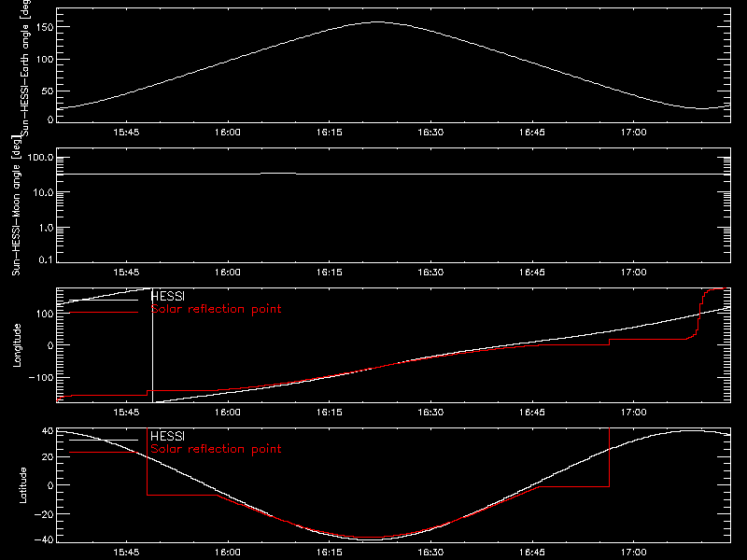
Task: Select red Solar reflection point label in Longitude plot
Action: [217, 309]
